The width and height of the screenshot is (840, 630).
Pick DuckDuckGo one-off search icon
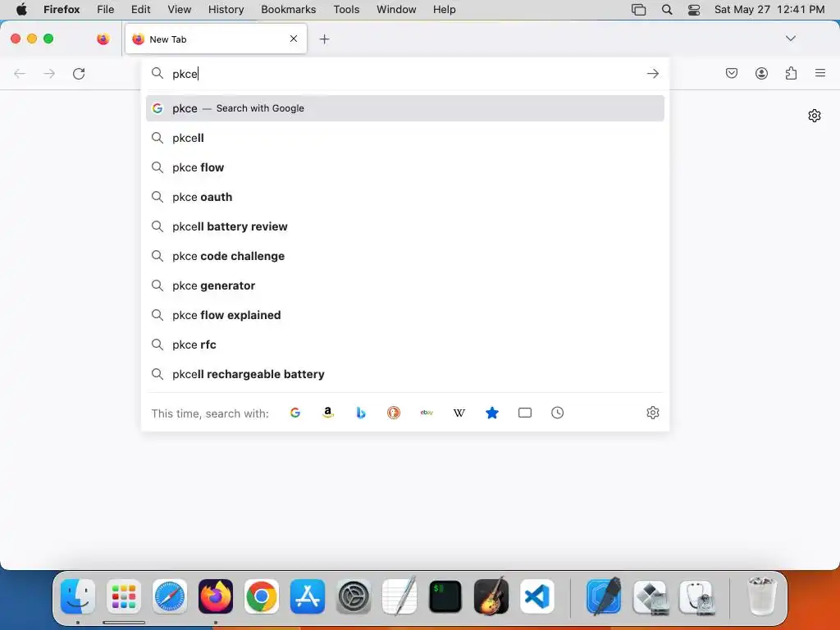(394, 413)
